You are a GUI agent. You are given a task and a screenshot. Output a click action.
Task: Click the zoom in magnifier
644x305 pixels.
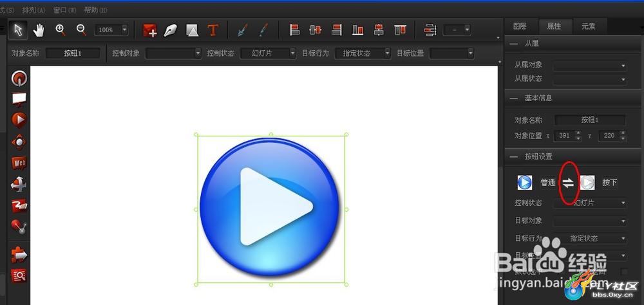pyautogui.click(x=61, y=30)
